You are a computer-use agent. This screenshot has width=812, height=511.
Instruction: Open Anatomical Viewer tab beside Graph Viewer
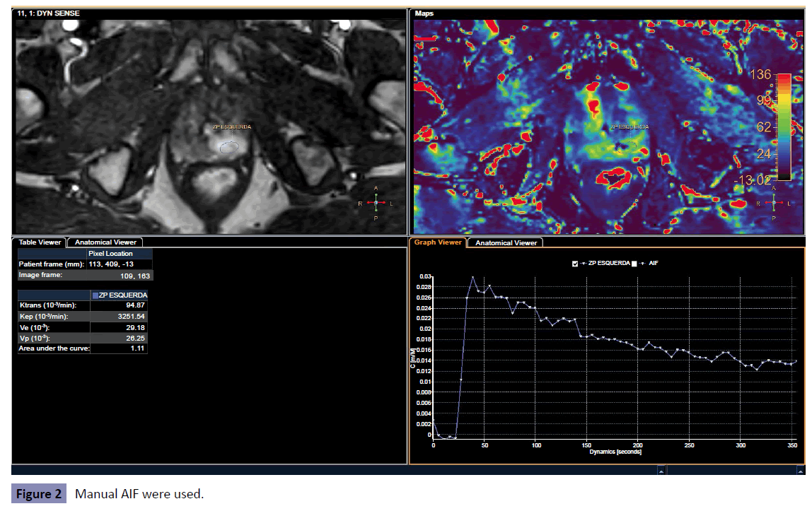(506, 242)
